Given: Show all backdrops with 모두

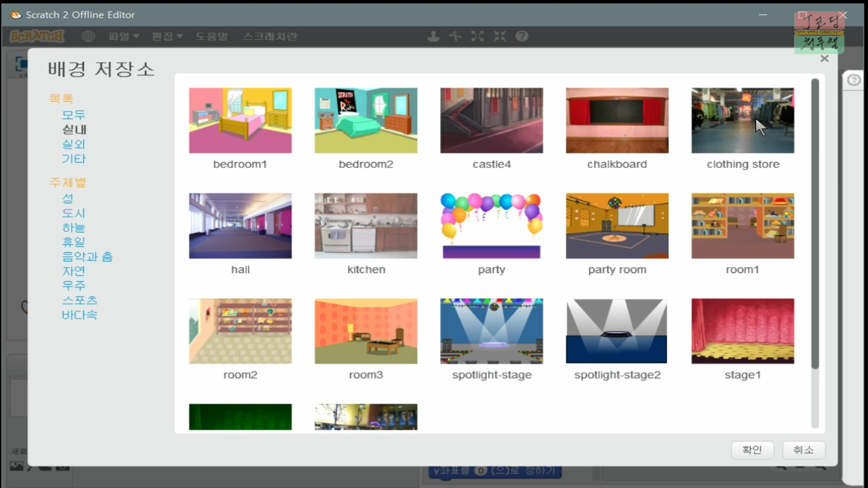Looking at the screenshot, I should [x=74, y=115].
